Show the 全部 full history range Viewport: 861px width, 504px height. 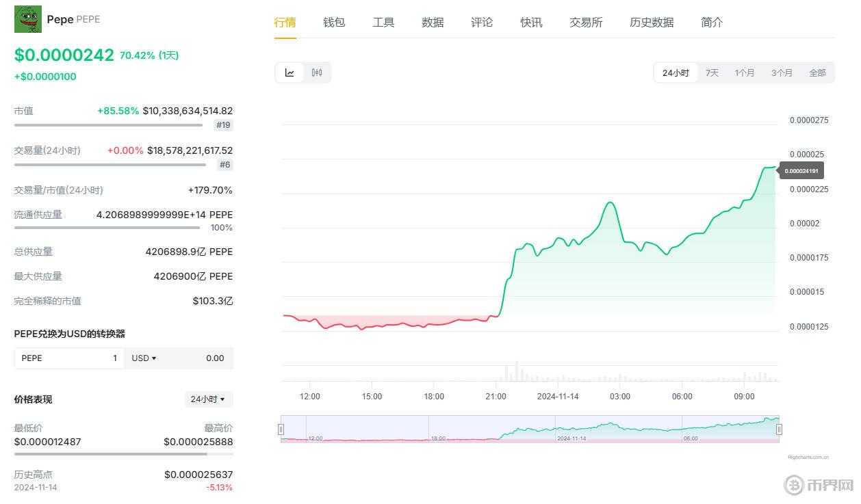(817, 72)
